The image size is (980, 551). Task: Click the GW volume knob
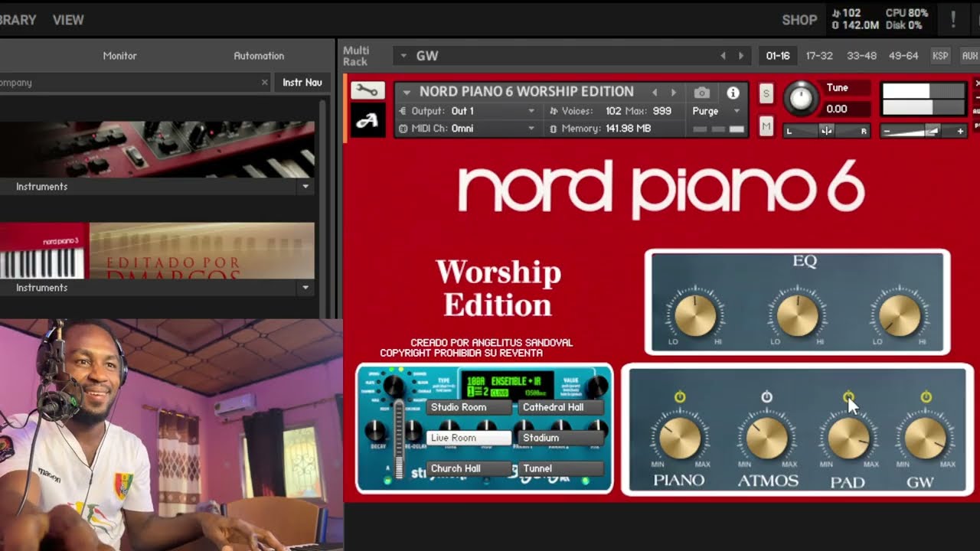pyautogui.click(x=926, y=437)
